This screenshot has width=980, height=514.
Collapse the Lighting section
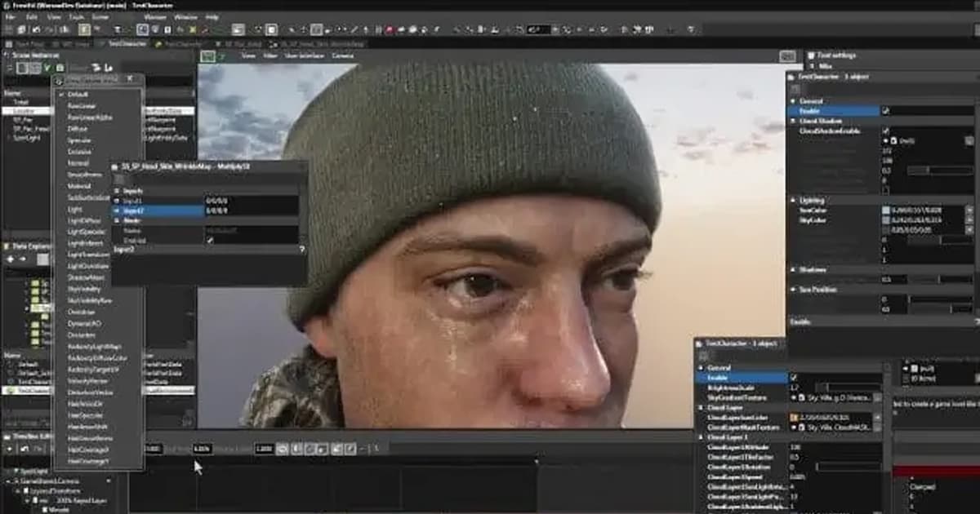[793, 200]
